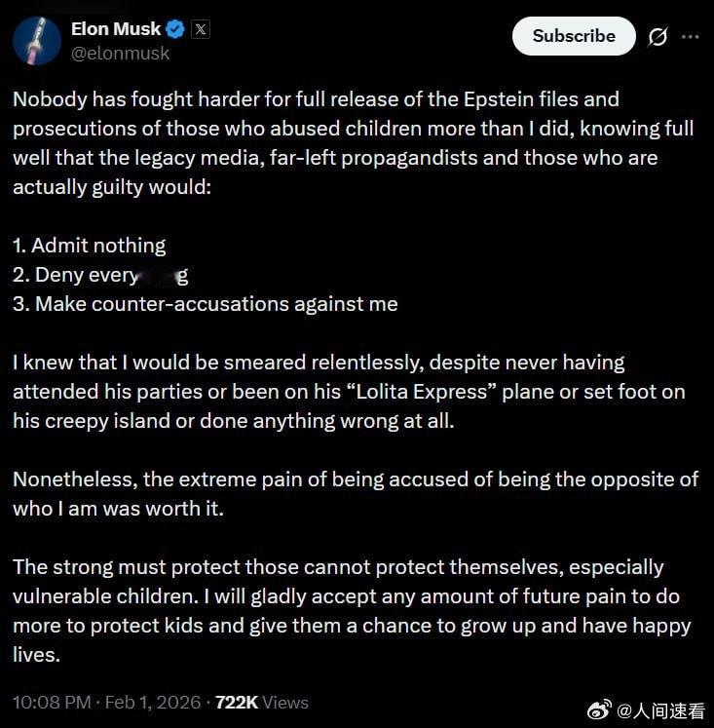Click the 10:08 PM · Feb 1, 2026 timestamp

(107, 702)
